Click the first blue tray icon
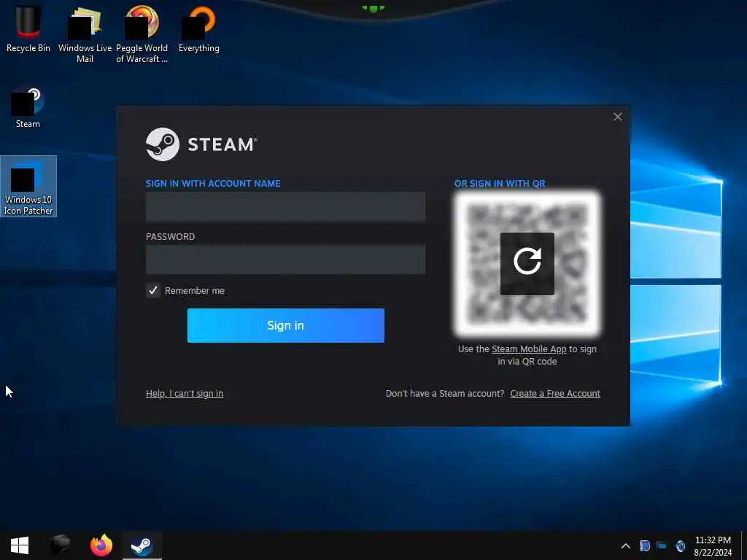Viewport: 747px width, 560px height. [645, 545]
